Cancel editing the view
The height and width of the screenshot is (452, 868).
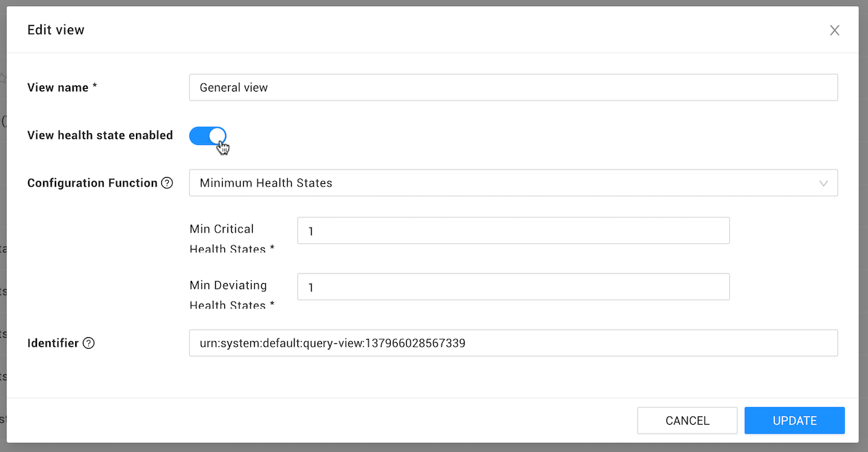click(687, 421)
